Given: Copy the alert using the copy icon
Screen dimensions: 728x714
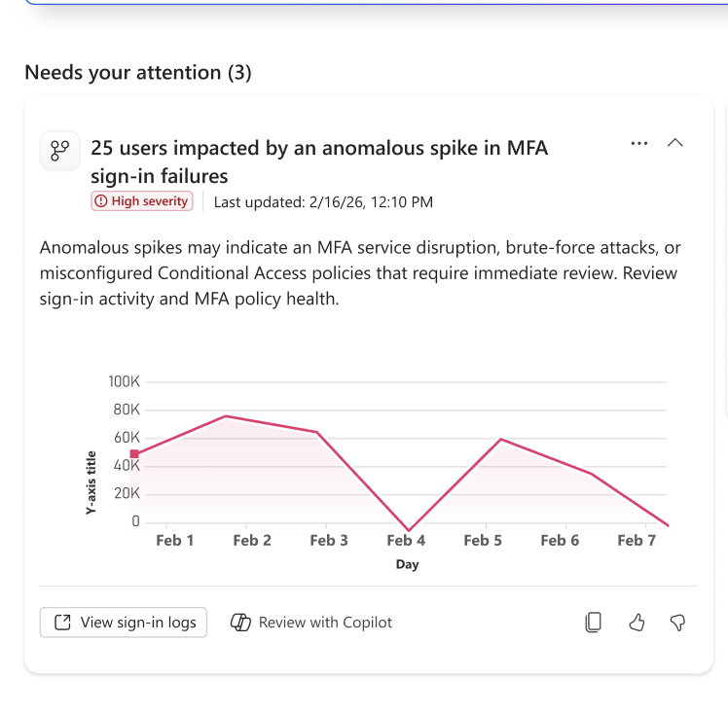Looking at the screenshot, I should tap(594, 623).
